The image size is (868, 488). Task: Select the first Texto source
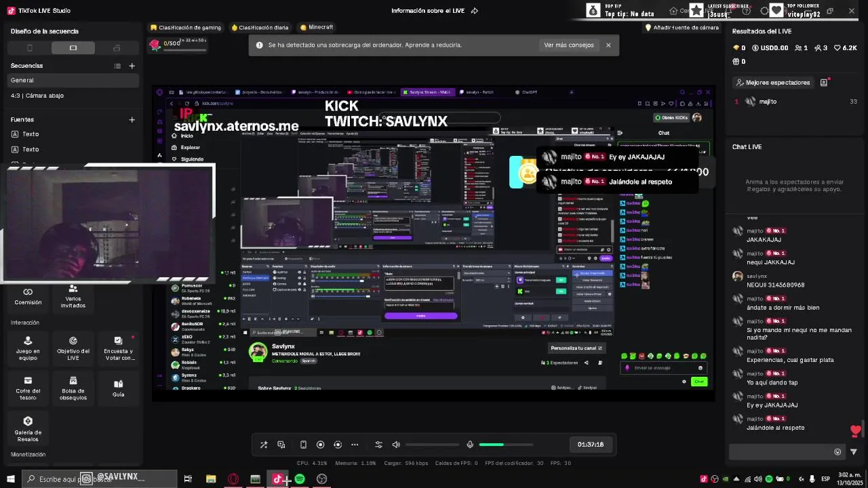pos(73,134)
